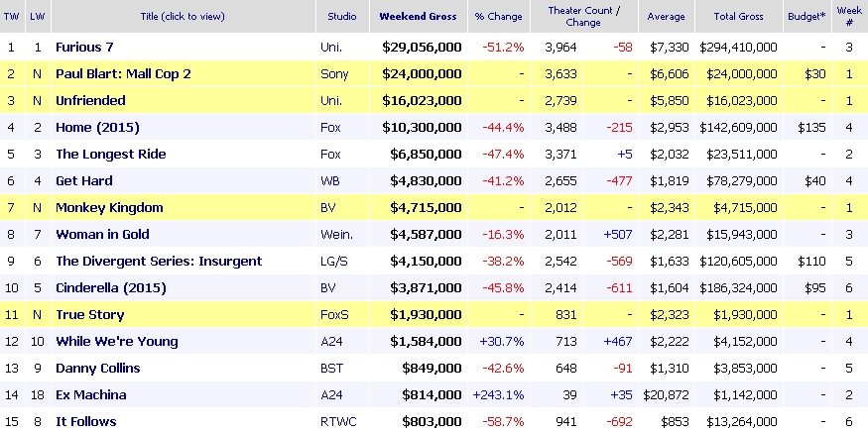Viewport: 868px width, 434px height.
Task: Open the Get Hard title link
Action: (x=84, y=180)
